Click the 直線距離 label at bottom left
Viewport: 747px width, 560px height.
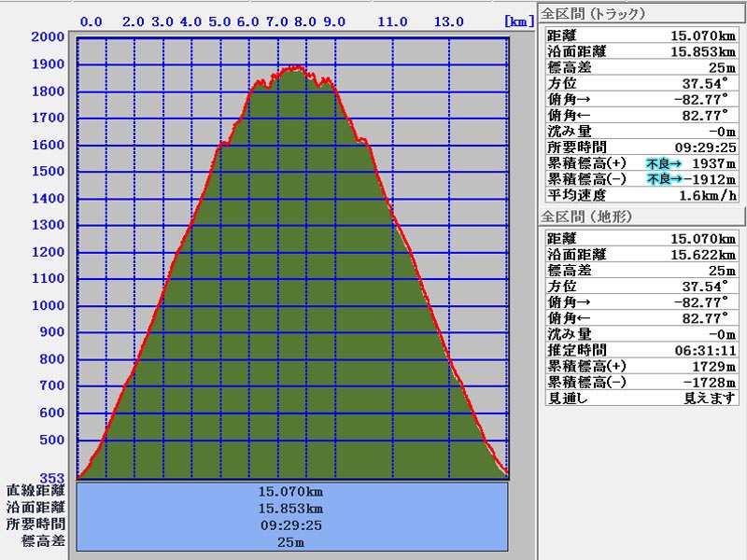(35, 490)
